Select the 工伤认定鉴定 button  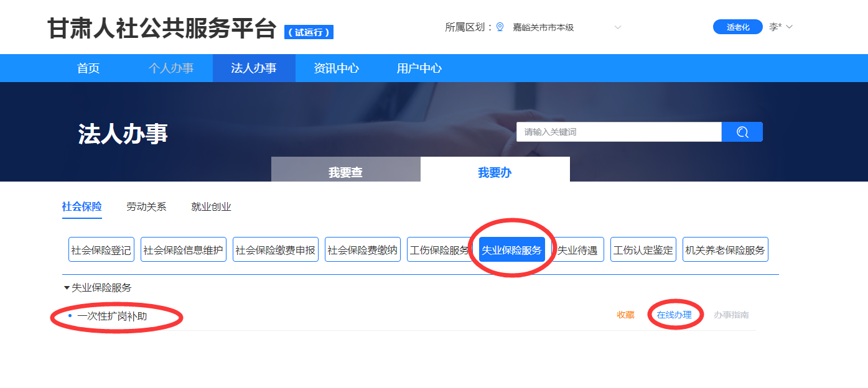click(643, 250)
